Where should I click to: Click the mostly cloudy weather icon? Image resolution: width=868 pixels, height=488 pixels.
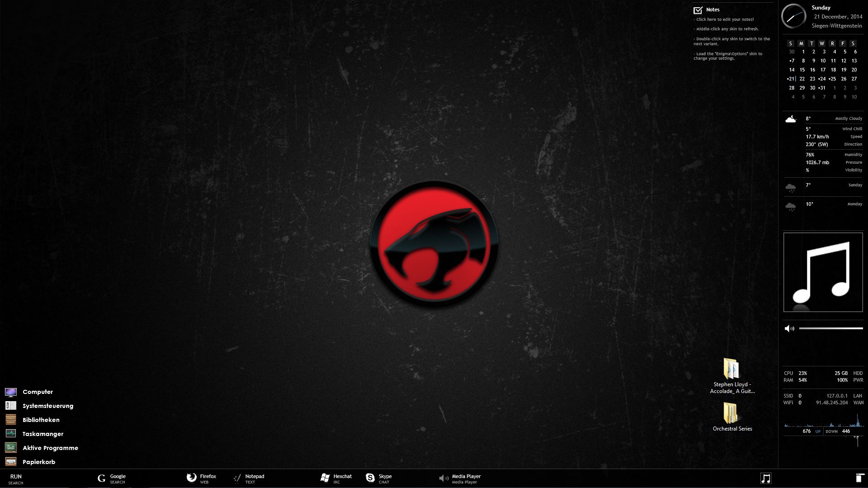coord(791,119)
